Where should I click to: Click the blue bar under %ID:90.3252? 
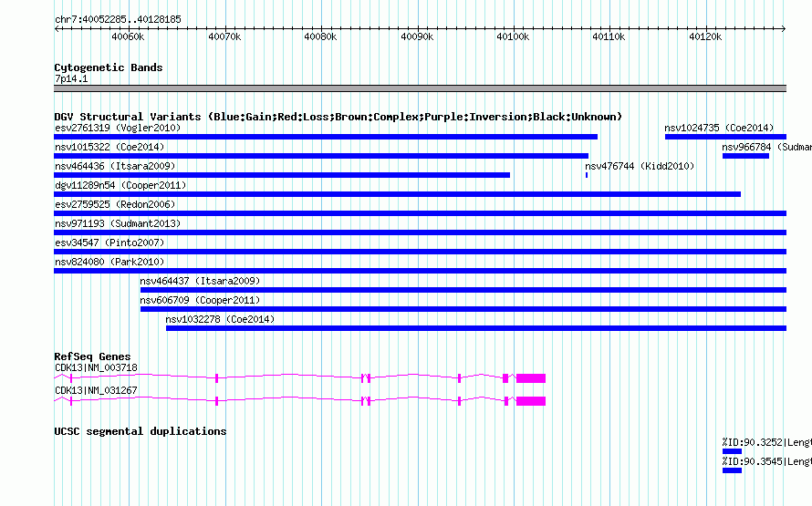[x=733, y=451]
